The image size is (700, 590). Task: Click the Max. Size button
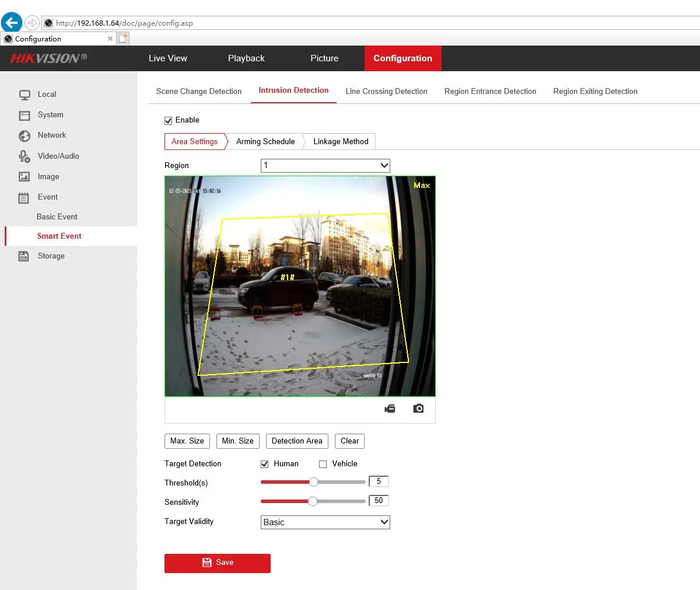click(187, 441)
